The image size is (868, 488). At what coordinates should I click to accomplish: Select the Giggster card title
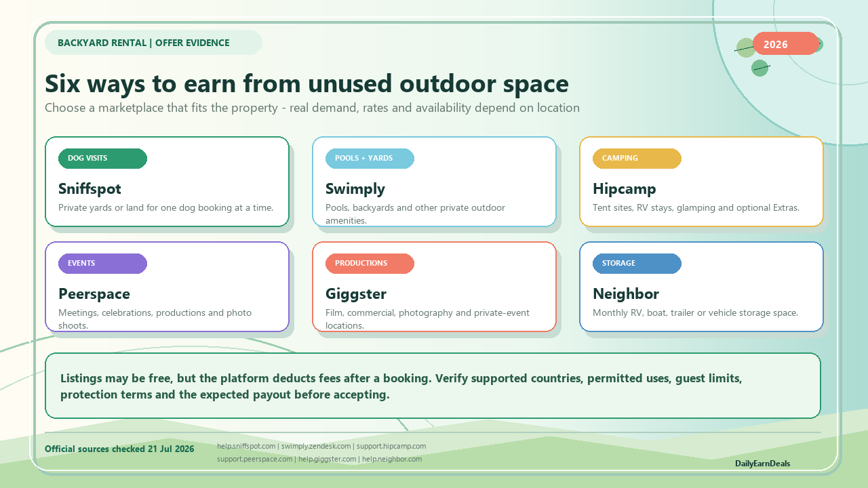[356, 293]
